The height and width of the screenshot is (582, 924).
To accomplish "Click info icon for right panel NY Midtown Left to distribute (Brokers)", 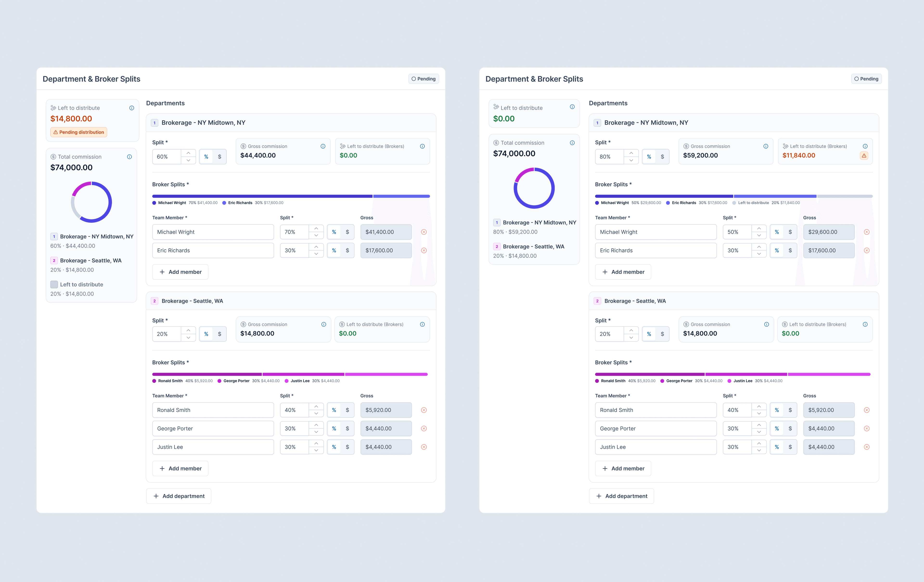I will click(x=865, y=146).
